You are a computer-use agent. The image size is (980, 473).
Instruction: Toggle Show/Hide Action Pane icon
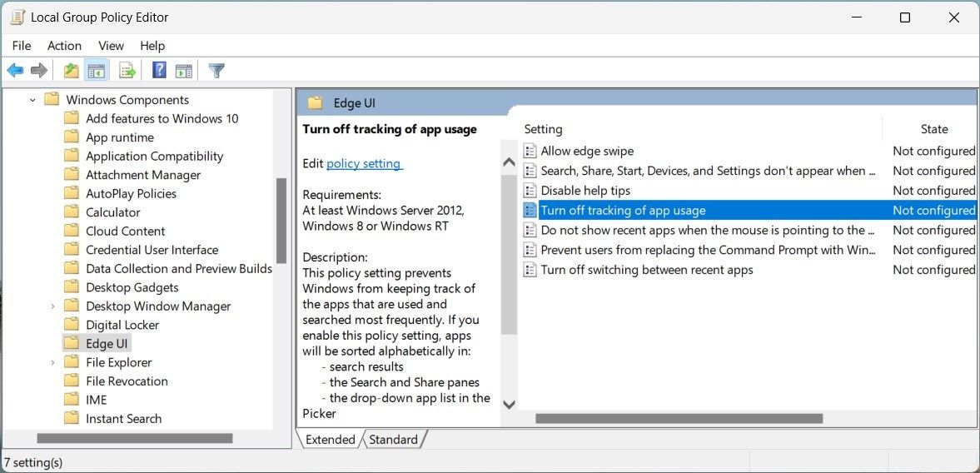[x=183, y=71]
